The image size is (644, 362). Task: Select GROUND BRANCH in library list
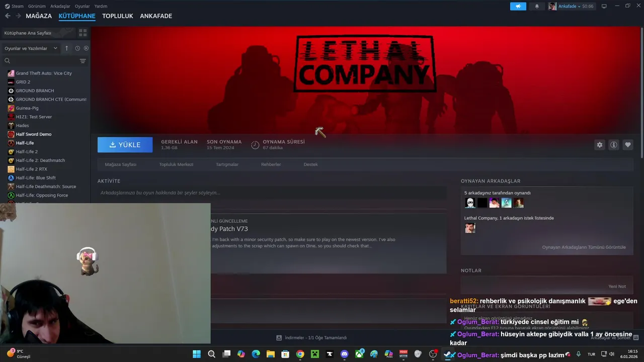35,90
